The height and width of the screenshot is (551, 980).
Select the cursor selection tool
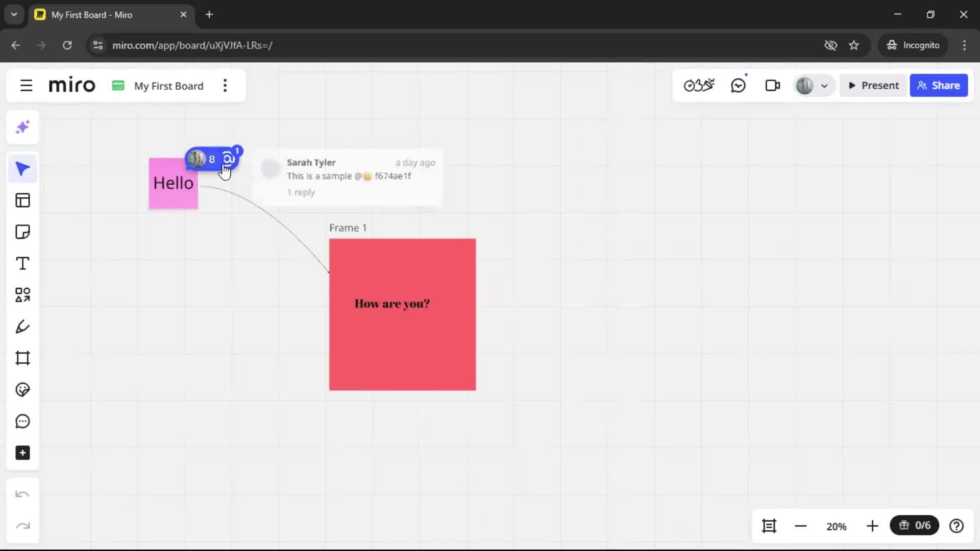(22, 169)
